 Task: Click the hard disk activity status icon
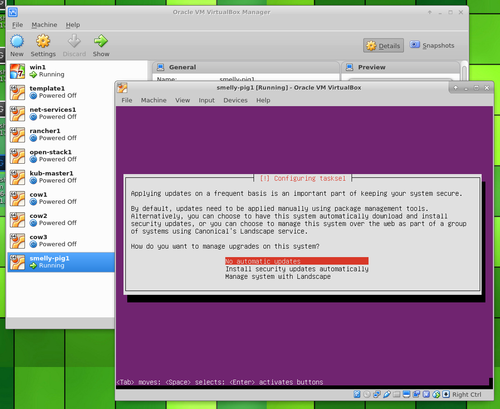[357, 394]
